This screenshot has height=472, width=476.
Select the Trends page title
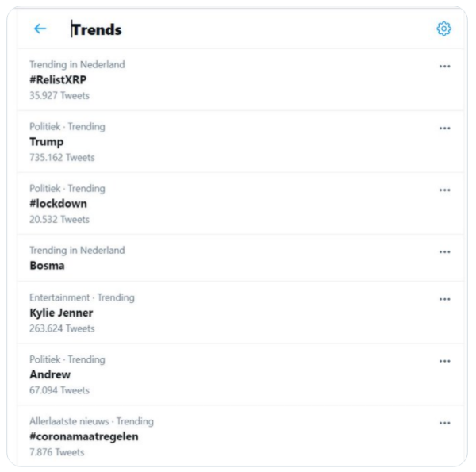(x=97, y=29)
